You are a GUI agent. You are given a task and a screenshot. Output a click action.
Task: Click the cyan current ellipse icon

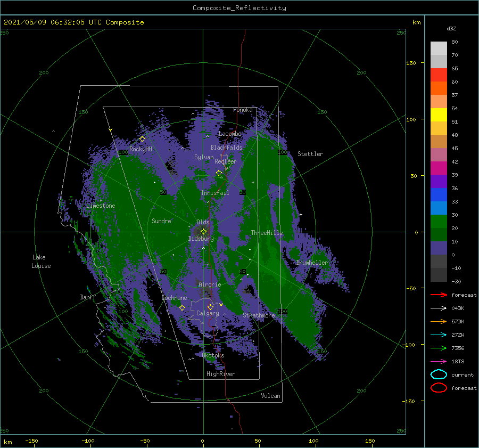click(x=439, y=374)
